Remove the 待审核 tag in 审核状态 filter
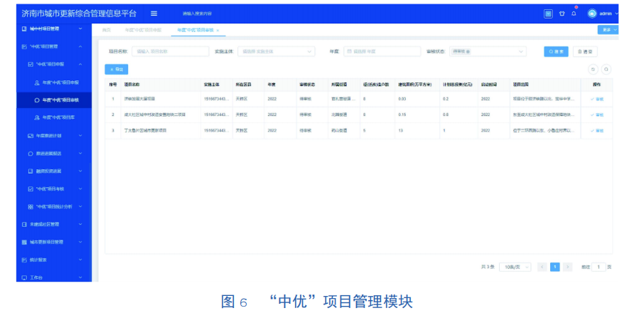 [x=468, y=52]
